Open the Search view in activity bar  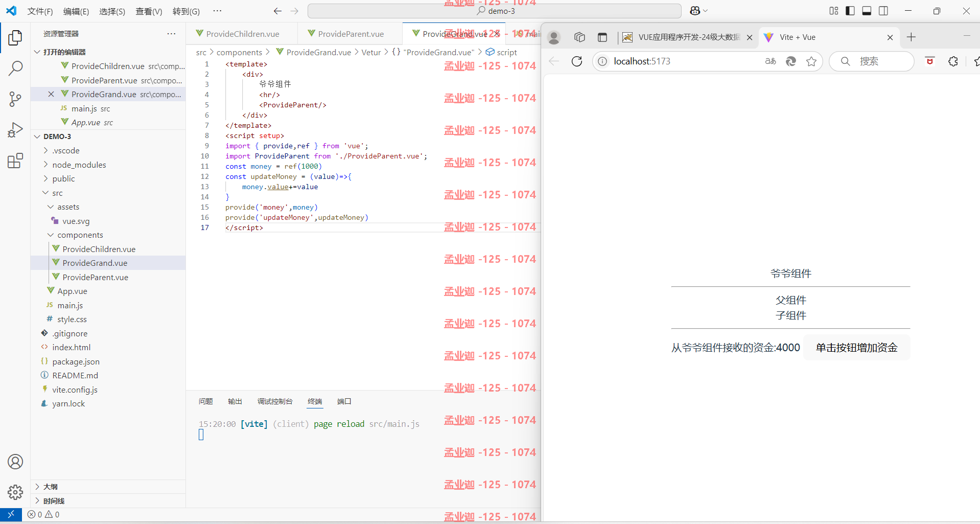(15, 68)
